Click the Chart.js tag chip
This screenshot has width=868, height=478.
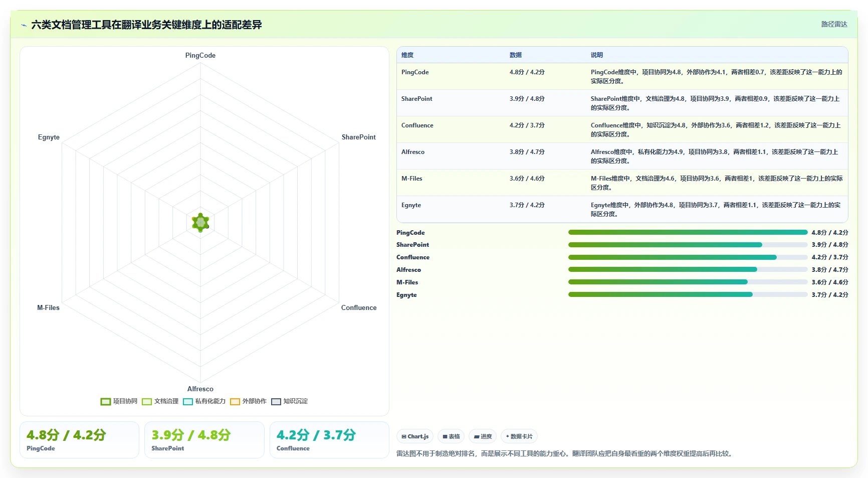point(415,436)
